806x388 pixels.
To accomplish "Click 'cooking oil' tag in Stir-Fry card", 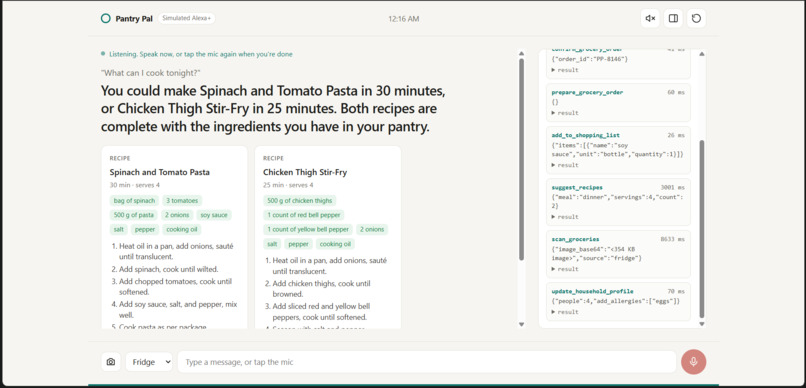I will (x=335, y=244).
